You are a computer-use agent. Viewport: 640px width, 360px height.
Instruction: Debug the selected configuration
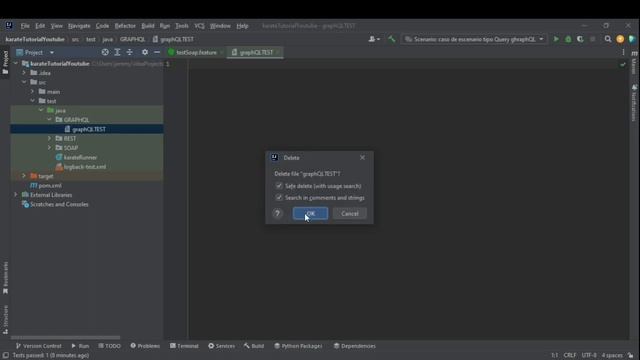click(568, 39)
